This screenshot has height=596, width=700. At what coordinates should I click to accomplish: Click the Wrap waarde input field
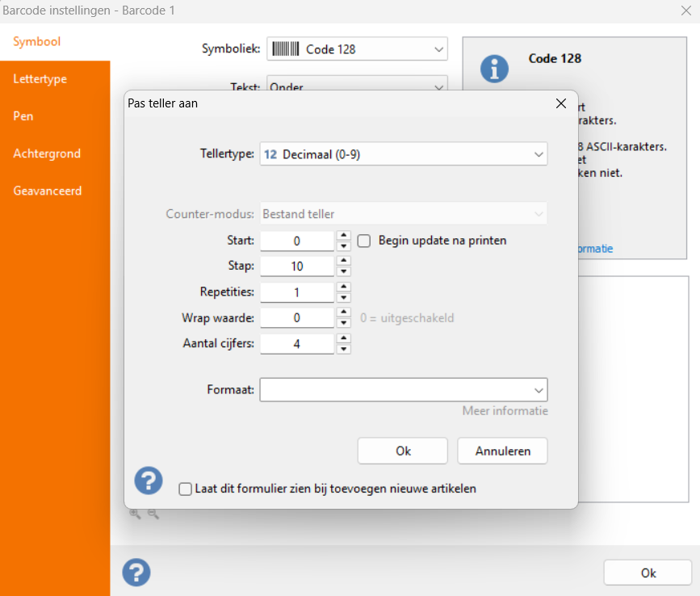[x=296, y=318]
